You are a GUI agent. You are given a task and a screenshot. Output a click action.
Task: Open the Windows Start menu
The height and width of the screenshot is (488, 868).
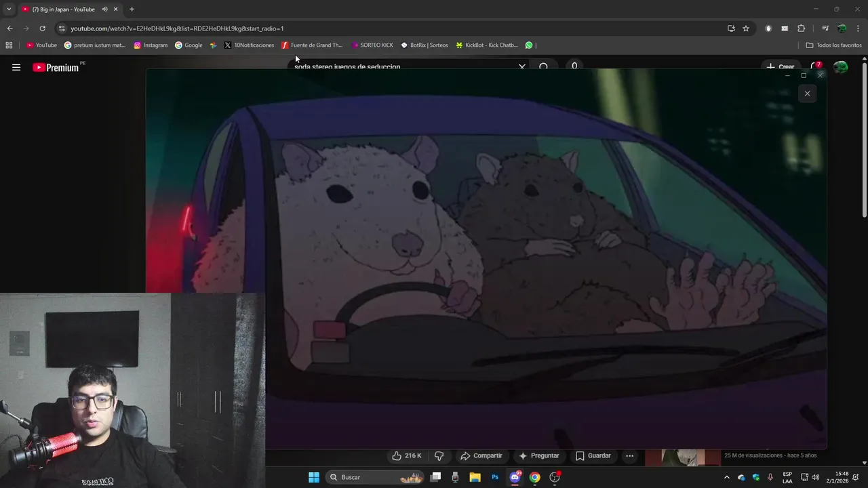coord(314,477)
